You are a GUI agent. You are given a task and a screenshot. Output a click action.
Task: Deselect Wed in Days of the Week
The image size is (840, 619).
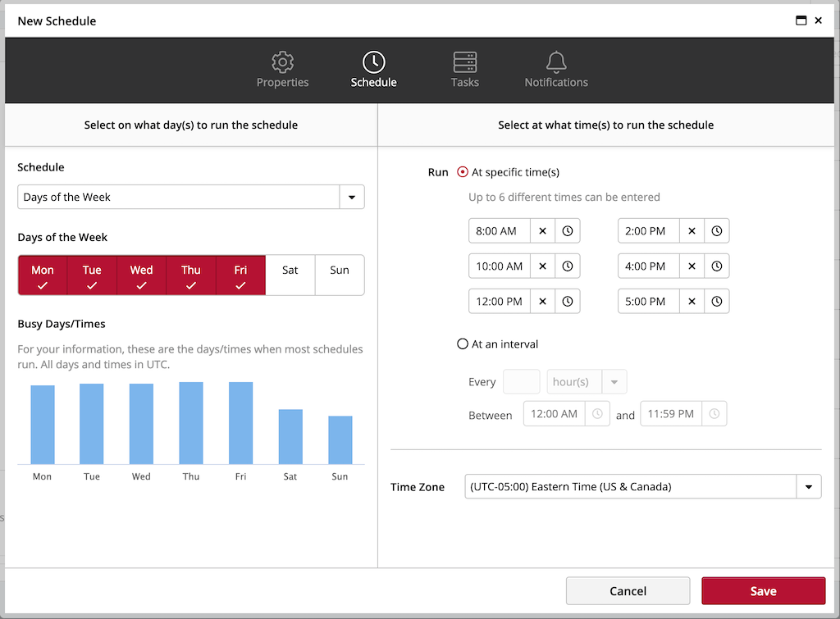(x=141, y=275)
